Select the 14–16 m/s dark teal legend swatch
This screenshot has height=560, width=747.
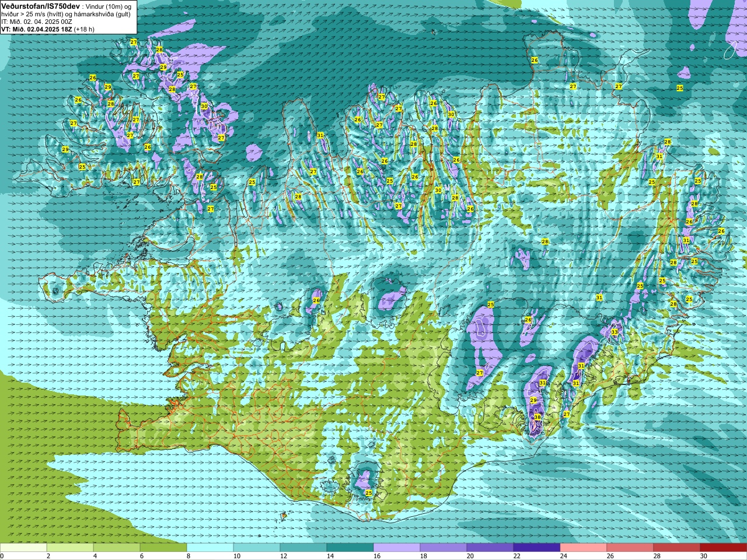[350, 548]
